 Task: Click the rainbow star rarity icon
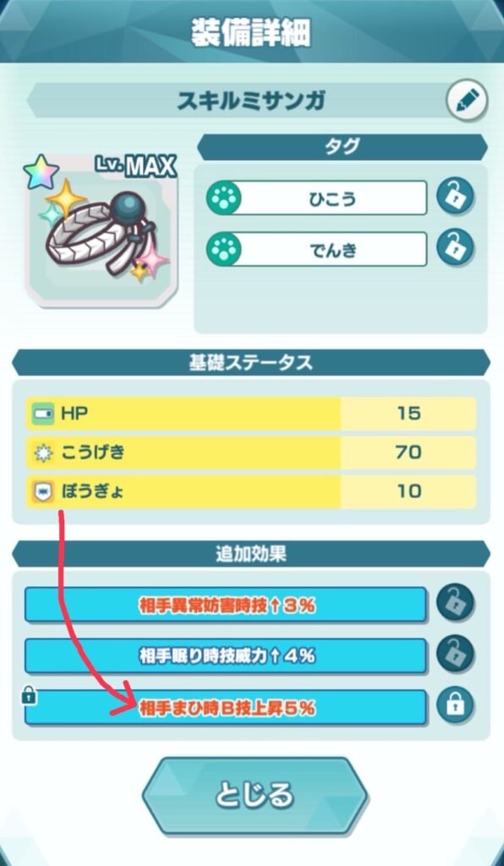(41, 173)
